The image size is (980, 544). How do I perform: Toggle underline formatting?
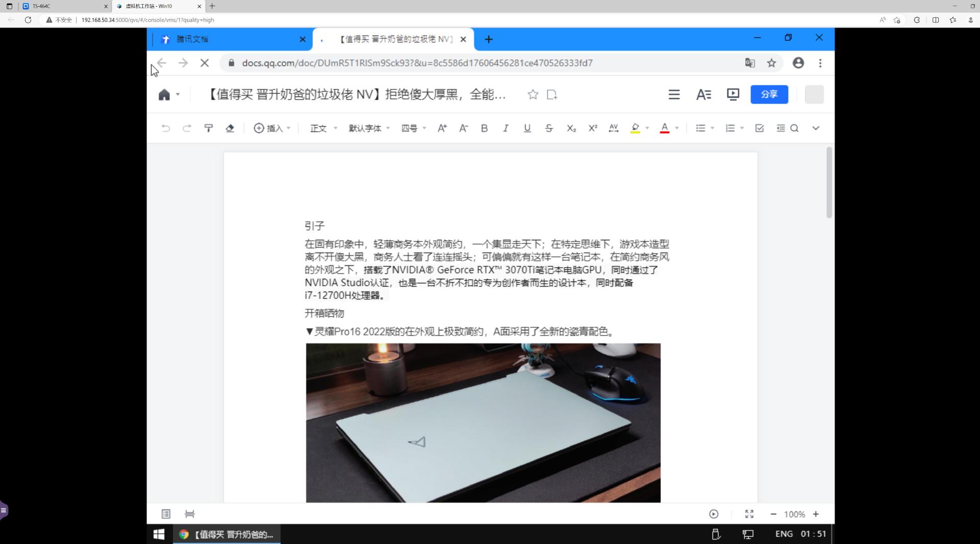pos(527,128)
